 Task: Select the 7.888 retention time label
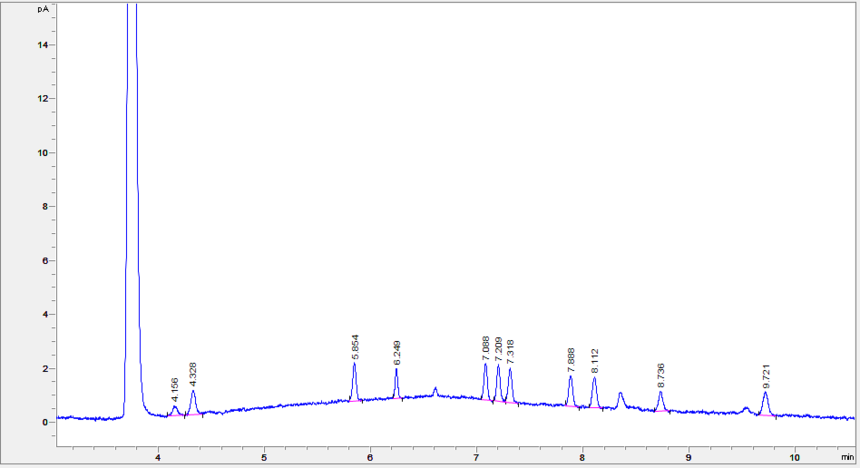click(571, 360)
